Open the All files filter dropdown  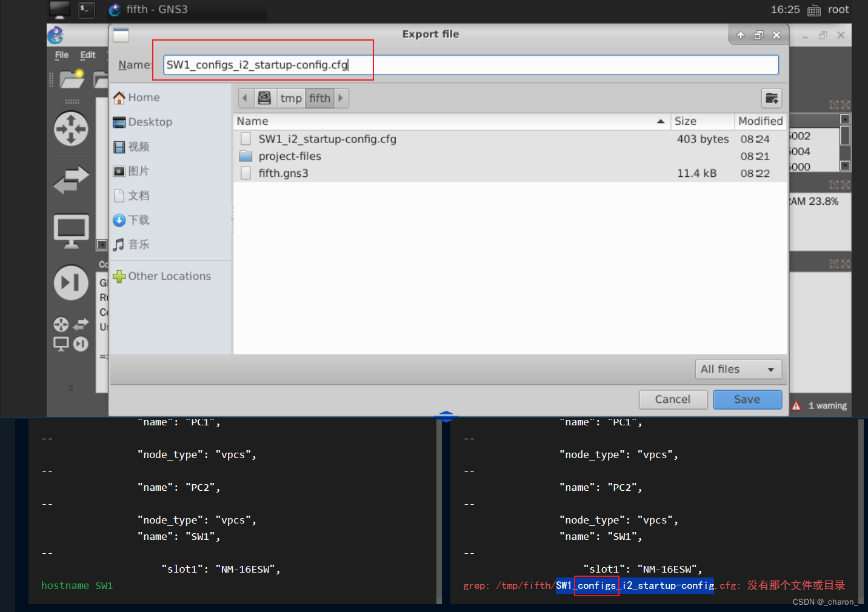click(x=738, y=369)
